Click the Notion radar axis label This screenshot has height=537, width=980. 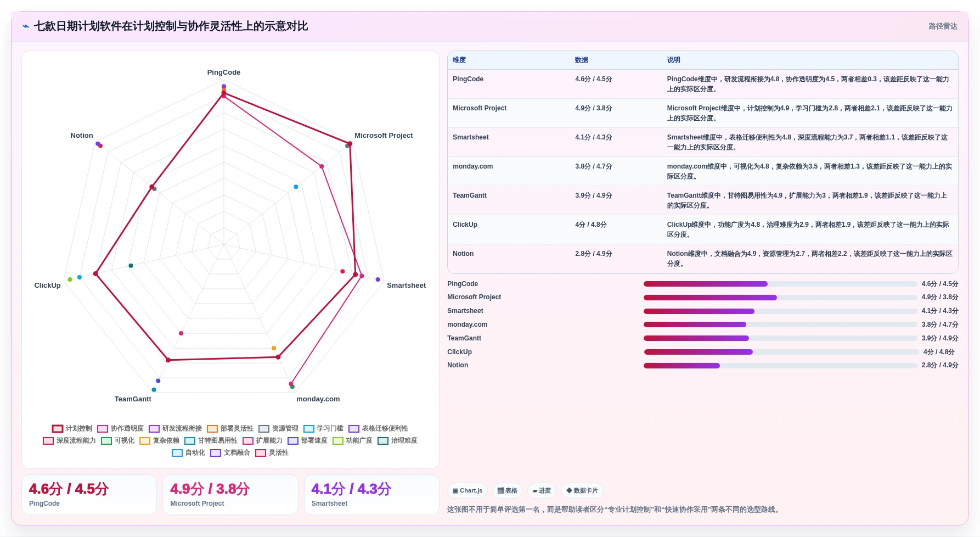82,136
